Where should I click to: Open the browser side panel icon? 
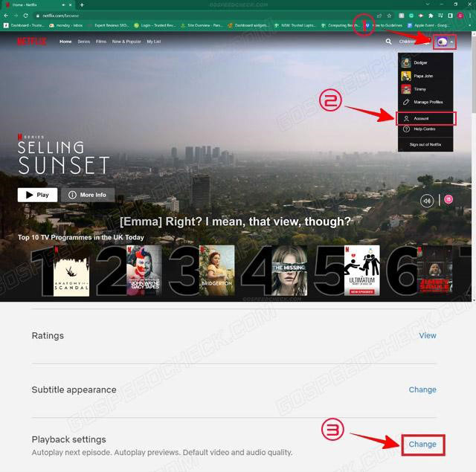click(x=451, y=16)
